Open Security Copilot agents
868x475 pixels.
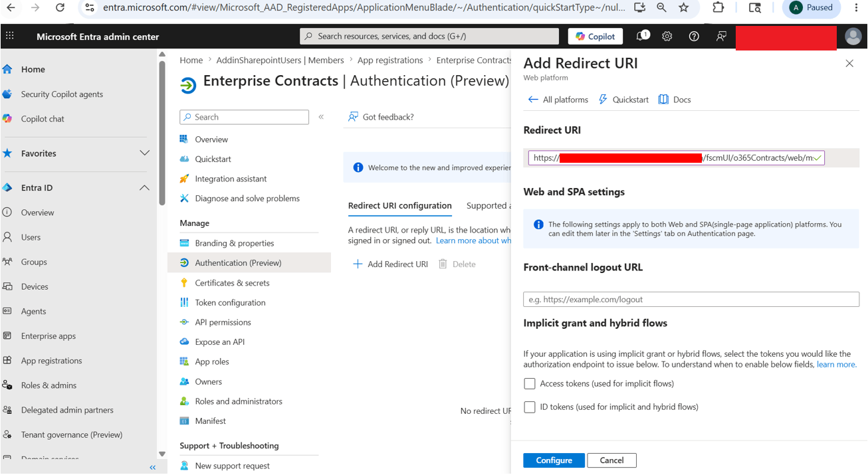click(62, 94)
